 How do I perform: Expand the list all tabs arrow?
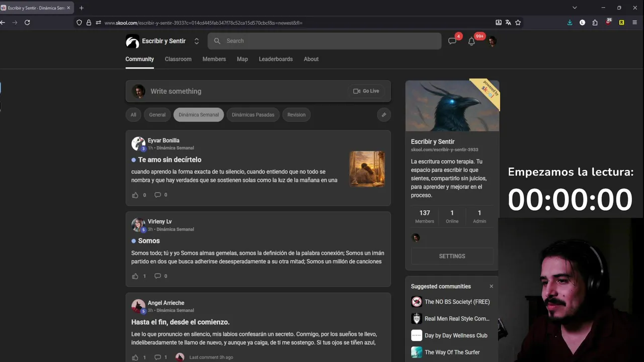[575, 8]
